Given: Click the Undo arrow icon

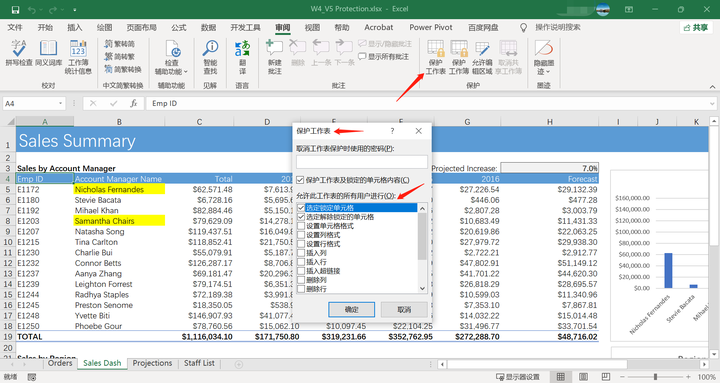Looking at the screenshot, I should click(32, 10).
